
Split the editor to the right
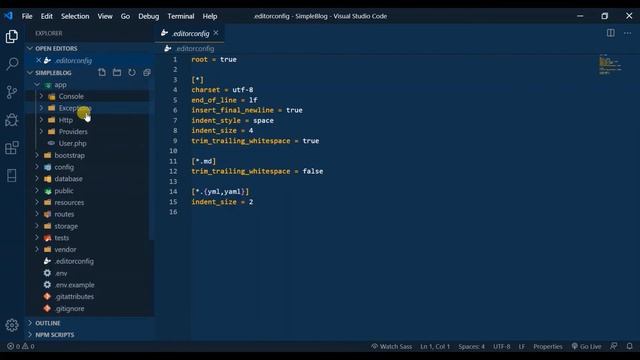coord(611,33)
